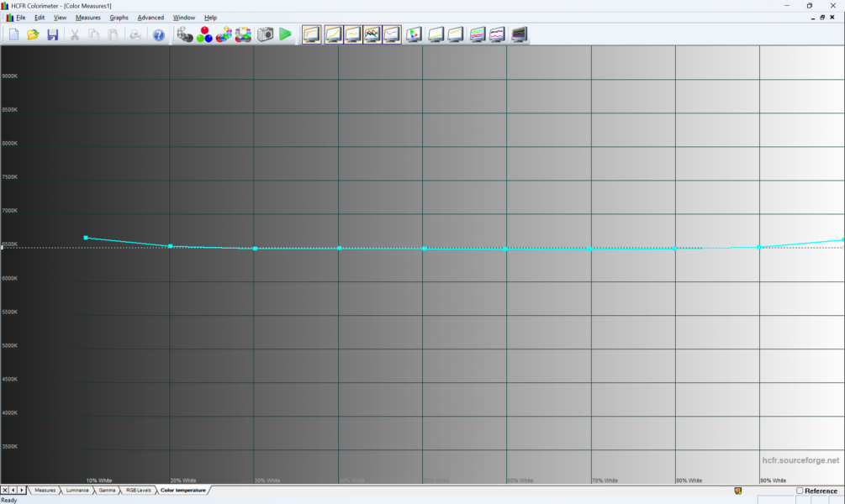Open a file with the folder icon

[33, 34]
